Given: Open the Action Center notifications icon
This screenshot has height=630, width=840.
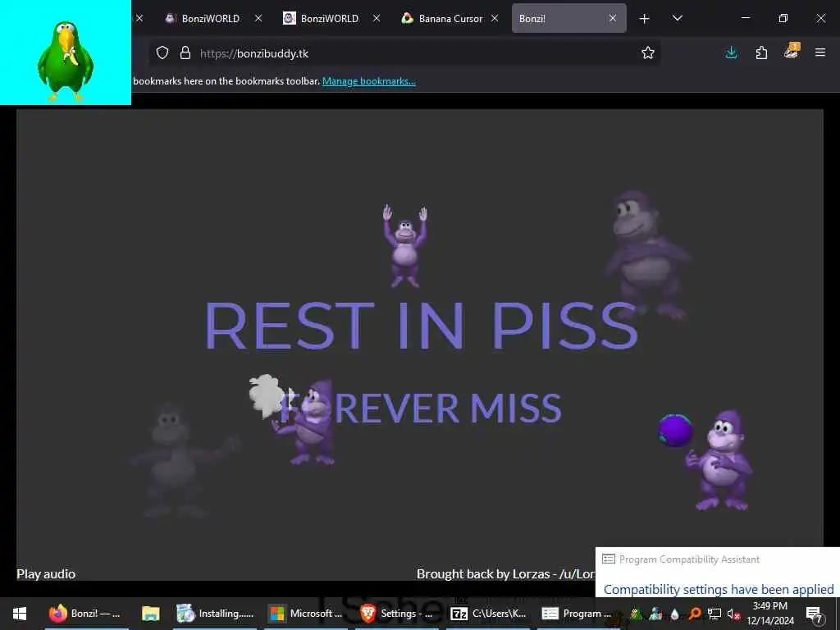Looking at the screenshot, I should click(x=814, y=614).
